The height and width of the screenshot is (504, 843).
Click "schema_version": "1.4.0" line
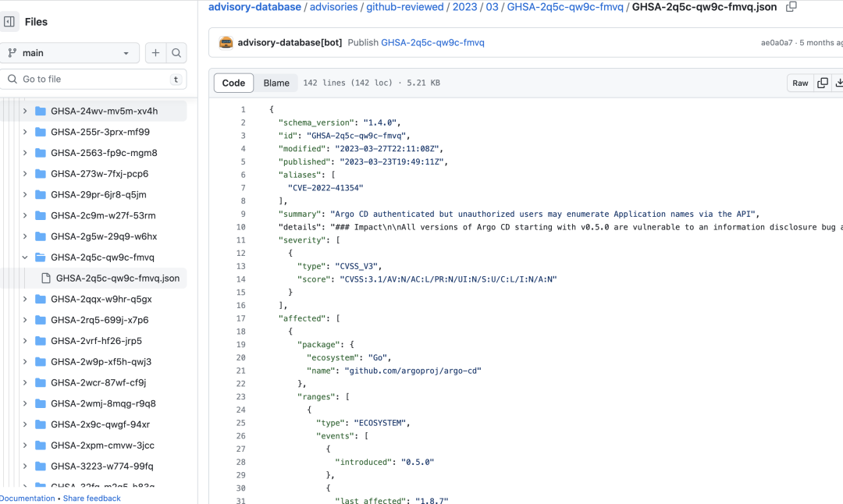[x=340, y=122]
